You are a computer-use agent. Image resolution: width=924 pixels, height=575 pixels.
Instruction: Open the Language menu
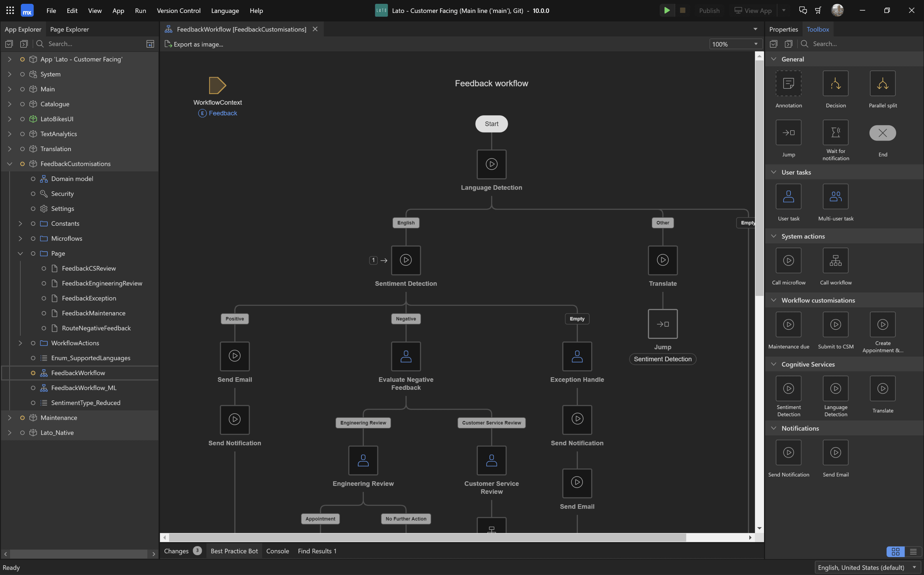225,11
